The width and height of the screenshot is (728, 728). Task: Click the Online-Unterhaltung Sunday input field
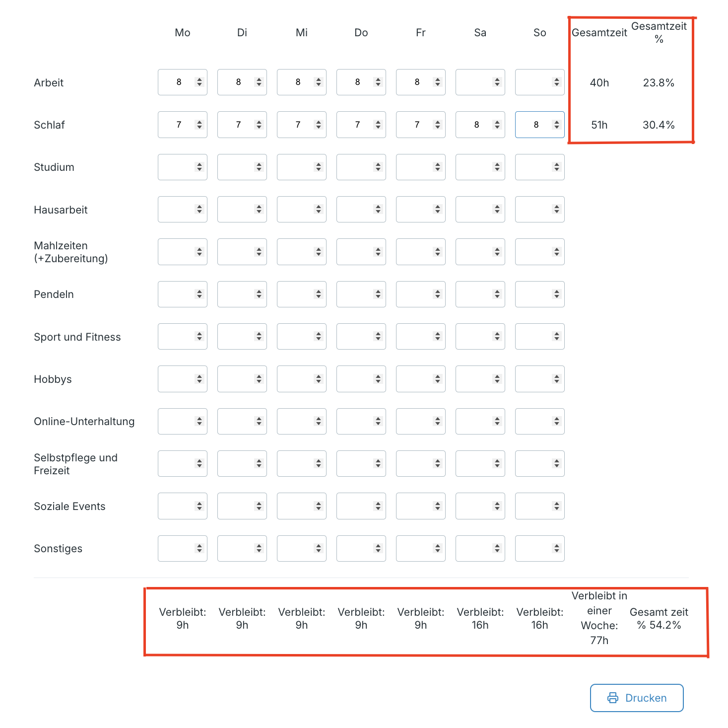539,421
